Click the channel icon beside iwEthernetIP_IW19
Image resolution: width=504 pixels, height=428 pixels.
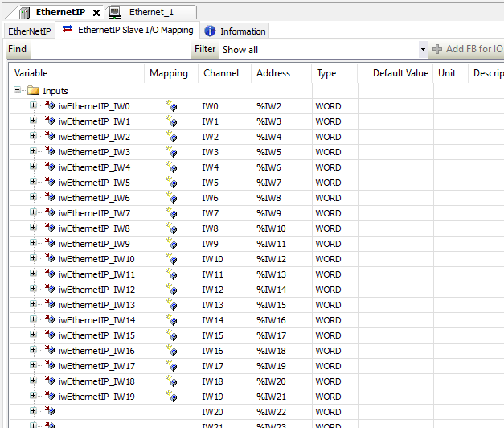[x=50, y=396]
